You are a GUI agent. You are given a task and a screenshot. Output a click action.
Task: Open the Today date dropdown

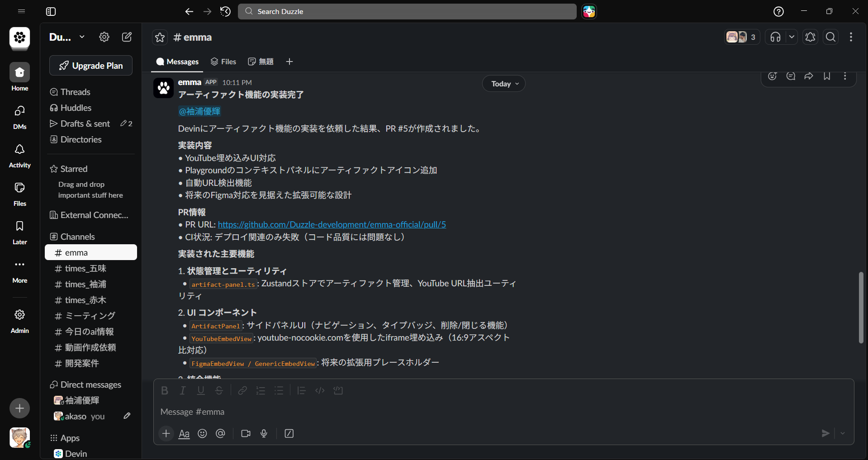504,84
